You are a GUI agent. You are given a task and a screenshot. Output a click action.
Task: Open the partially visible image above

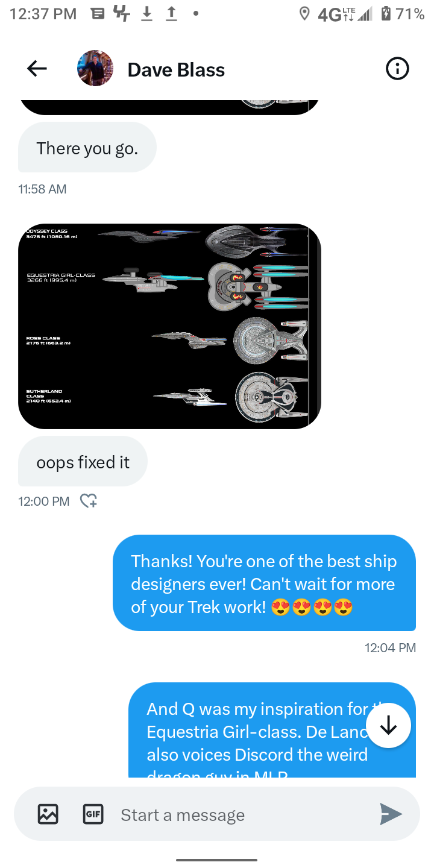click(x=169, y=107)
